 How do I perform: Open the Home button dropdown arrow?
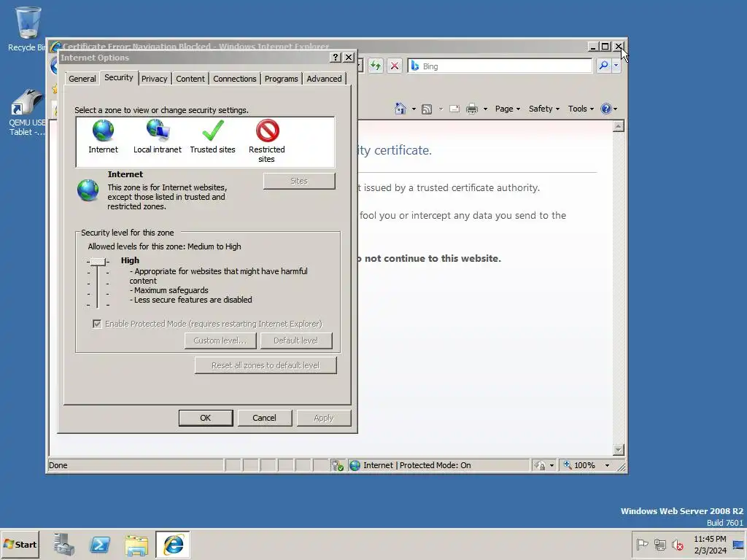click(414, 109)
